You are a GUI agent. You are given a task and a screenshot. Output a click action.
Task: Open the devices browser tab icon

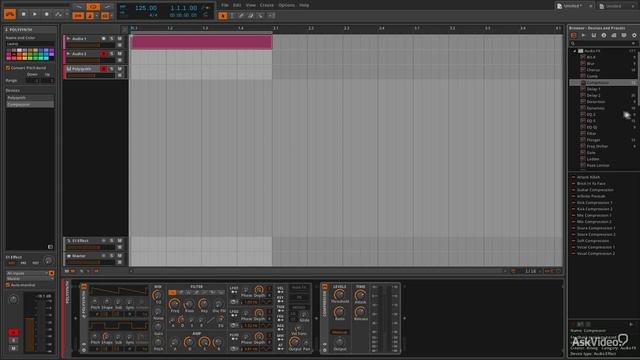pos(573,36)
